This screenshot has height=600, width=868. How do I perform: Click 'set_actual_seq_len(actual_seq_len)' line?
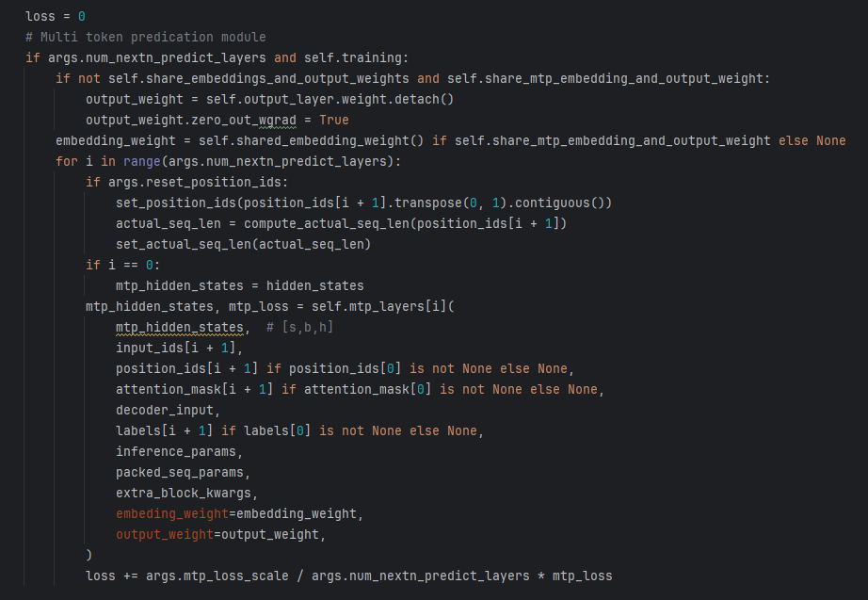pos(244,244)
